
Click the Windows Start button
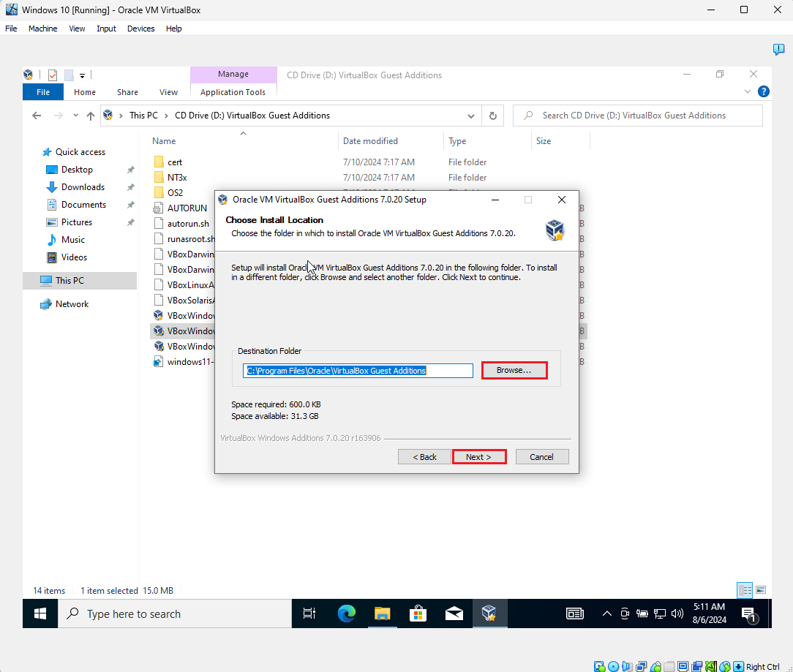[x=40, y=614]
